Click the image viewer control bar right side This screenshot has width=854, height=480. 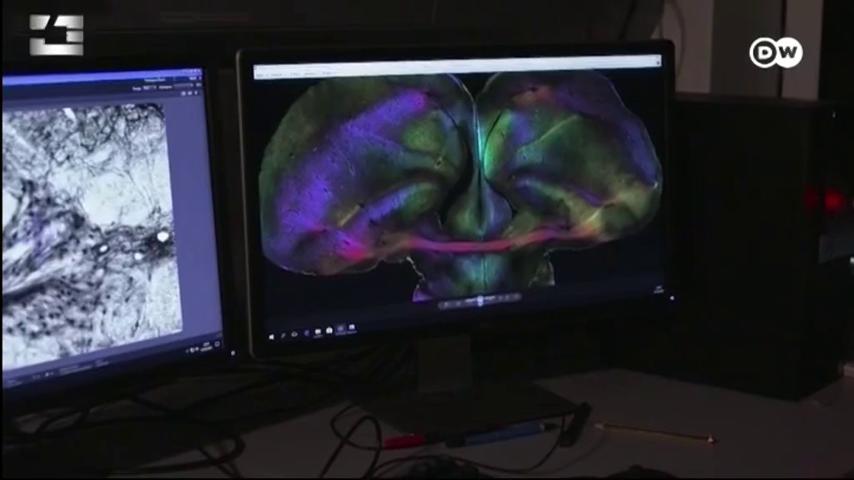(507, 297)
